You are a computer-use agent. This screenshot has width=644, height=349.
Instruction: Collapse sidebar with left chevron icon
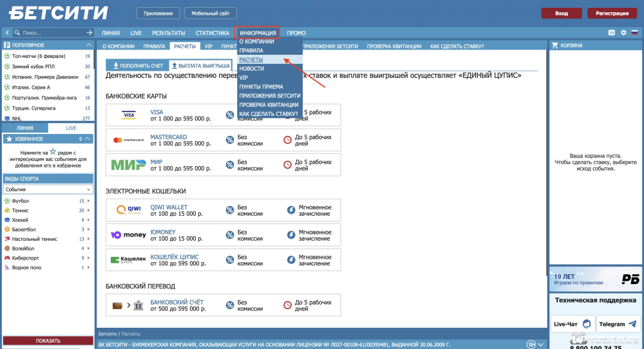[x=7, y=32]
